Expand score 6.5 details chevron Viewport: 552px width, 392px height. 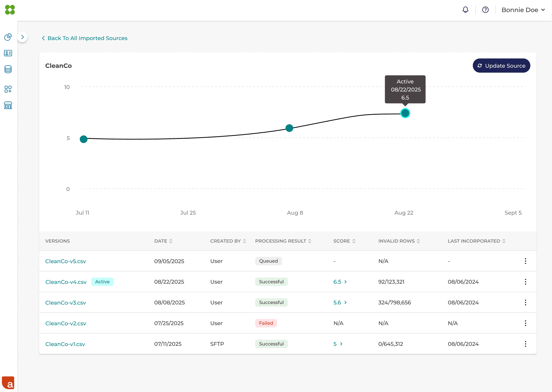coord(345,282)
